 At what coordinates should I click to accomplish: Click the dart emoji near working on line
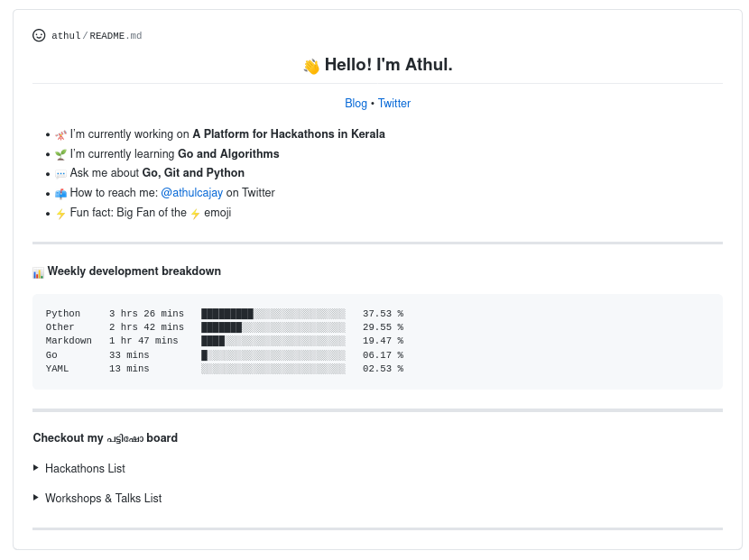[60, 133]
